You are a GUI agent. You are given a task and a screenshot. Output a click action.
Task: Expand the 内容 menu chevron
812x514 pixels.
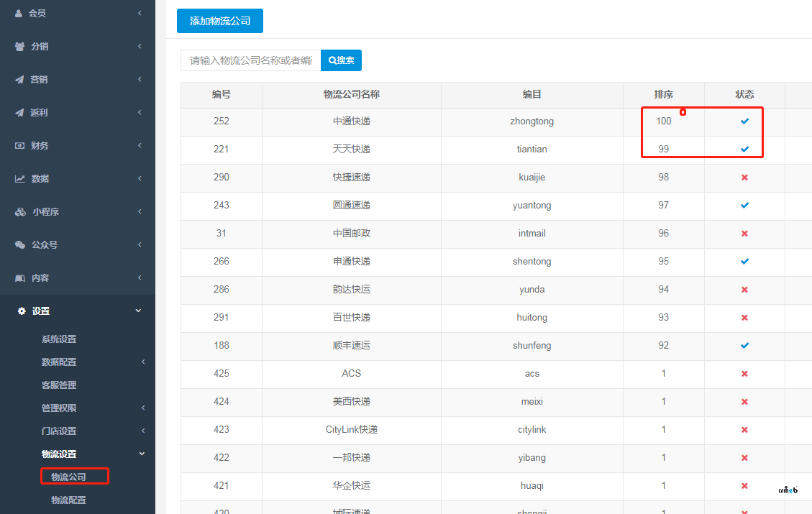click(x=140, y=278)
